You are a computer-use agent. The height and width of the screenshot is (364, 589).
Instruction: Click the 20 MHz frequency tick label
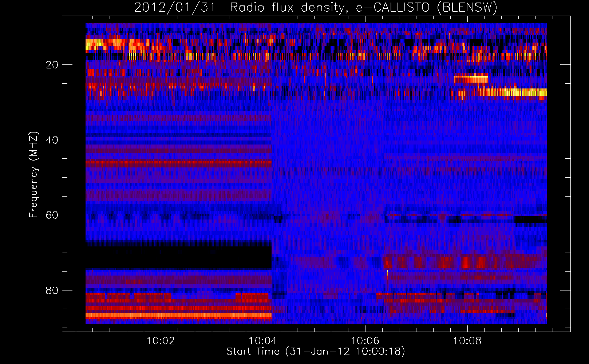52,65
